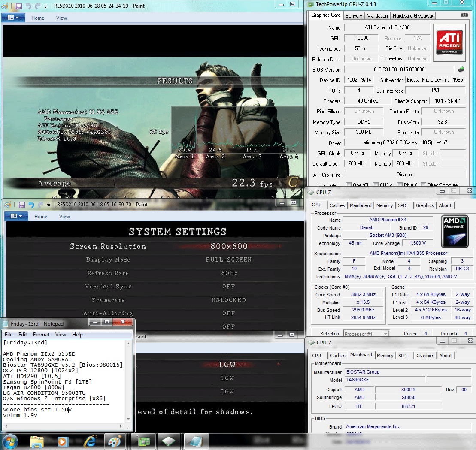Click Save icon in RE5DX10 05-16-30-70 Paint
The height and width of the screenshot is (450, 476).
click(x=22, y=205)
